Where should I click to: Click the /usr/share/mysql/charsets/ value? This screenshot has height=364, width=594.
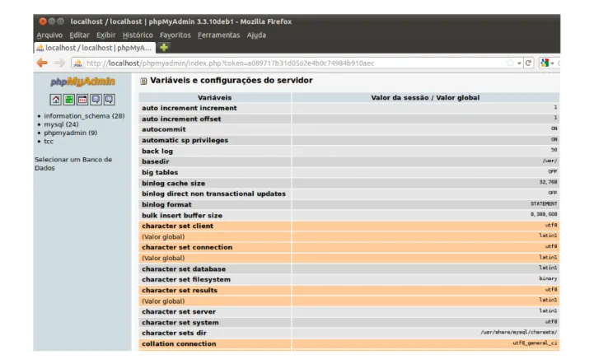click(x=518, y=332)
